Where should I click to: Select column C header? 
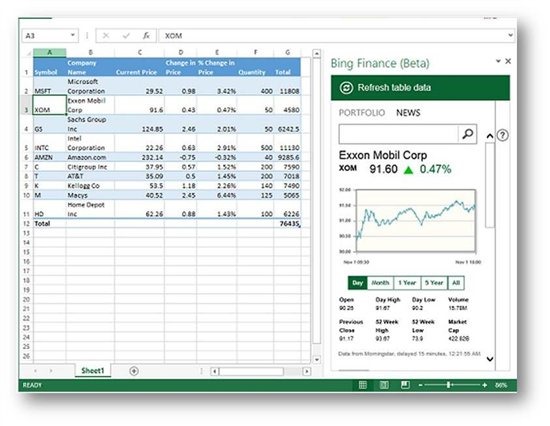tap(140, 53)
